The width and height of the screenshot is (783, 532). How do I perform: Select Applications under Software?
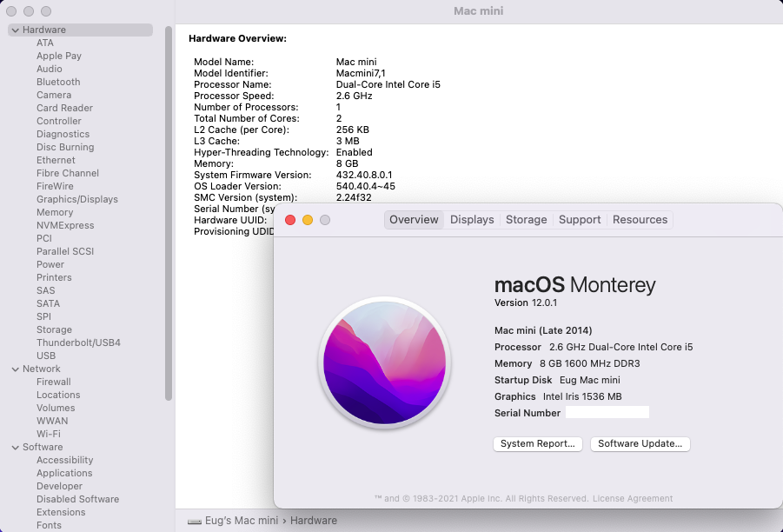click(64, 473)
